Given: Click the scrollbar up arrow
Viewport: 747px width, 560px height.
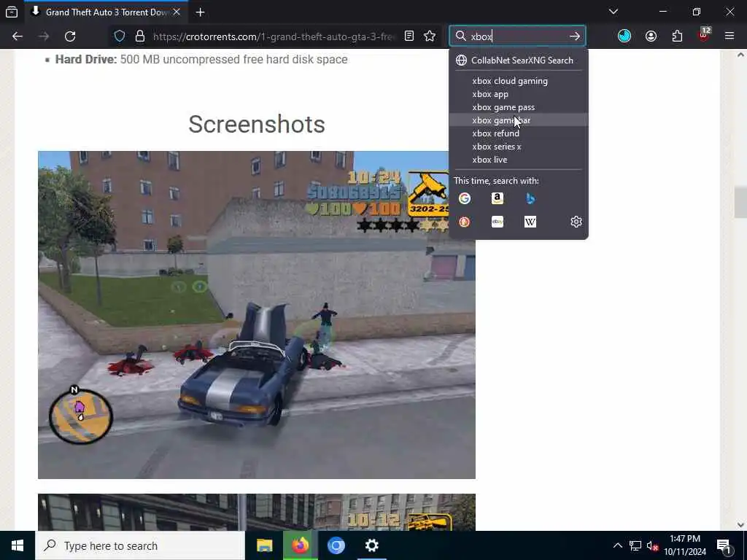Looking at the screenshot, I should pyautogui.click(x=740, y=55).
